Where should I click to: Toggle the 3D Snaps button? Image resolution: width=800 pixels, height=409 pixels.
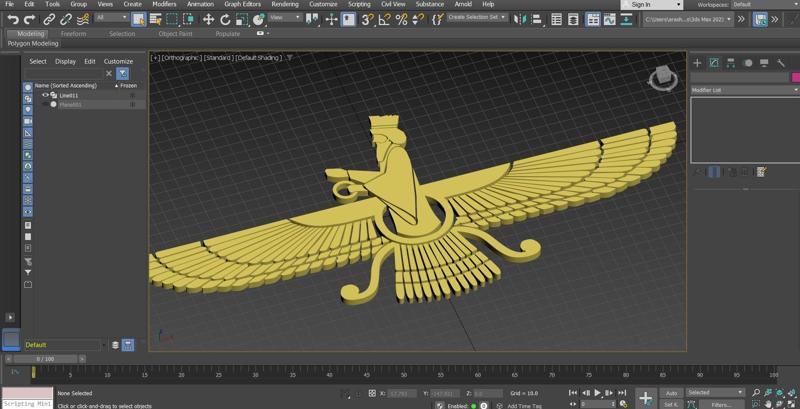[367, 20]
